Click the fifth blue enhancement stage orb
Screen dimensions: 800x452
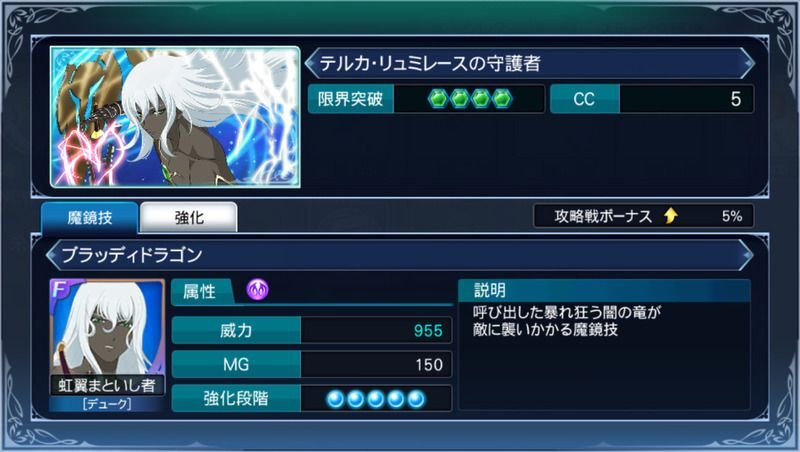pyautogui.click(x=416, y=398)
